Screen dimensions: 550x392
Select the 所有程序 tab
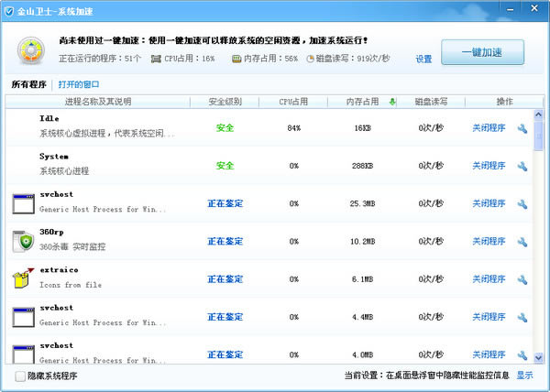pyautogui.click(x=28, y=84)
